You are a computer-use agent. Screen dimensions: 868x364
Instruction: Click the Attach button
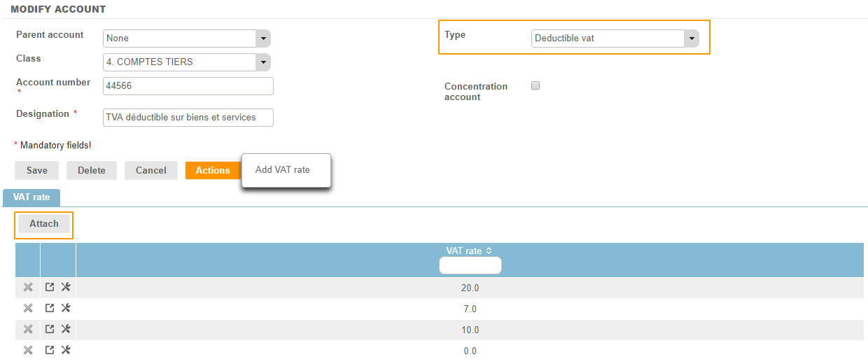click(x=44, y=224)
